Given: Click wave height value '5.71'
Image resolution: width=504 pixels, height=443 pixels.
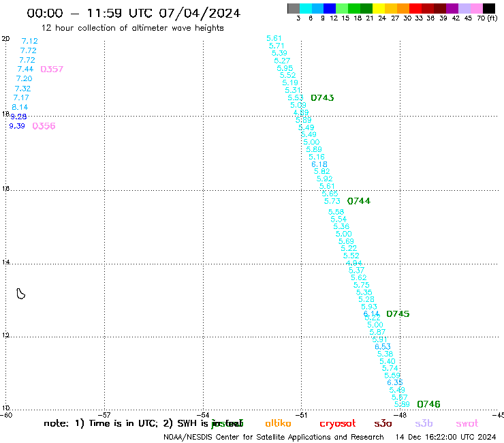Looking at the screenshot, I should (277, 46).
